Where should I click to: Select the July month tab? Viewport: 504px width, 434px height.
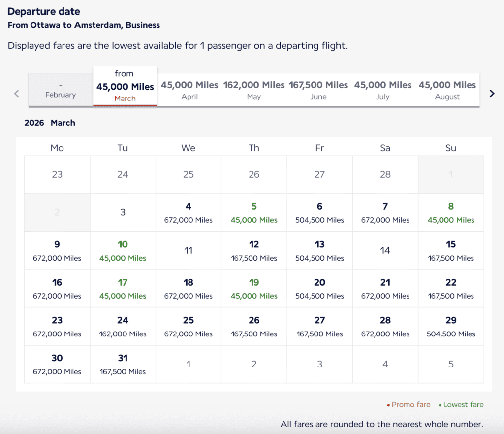point(383,90)
